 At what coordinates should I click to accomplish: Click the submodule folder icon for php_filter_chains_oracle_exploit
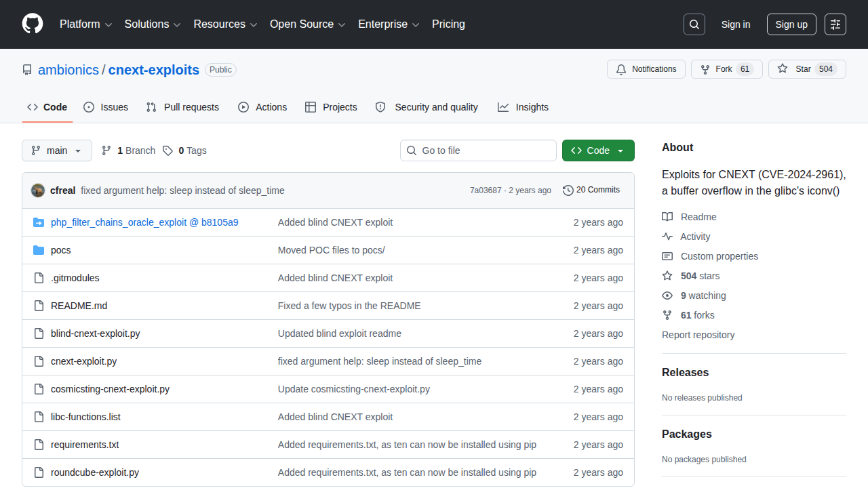[x=39, y=222]
